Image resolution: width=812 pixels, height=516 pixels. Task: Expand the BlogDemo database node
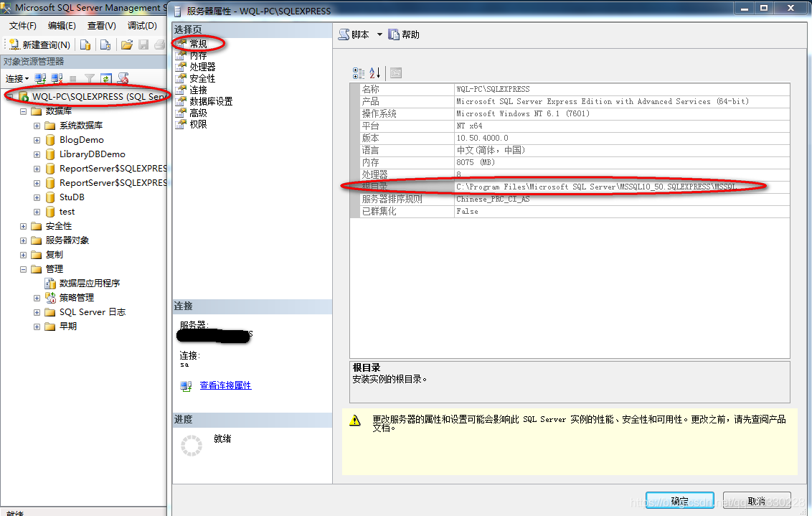tap(37, 141)
